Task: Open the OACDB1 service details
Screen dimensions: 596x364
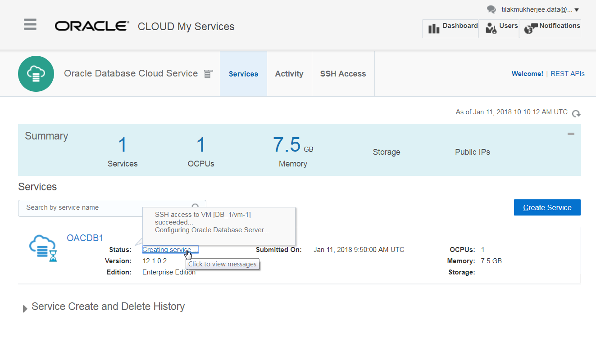Action: pyautogui.click(x=85, y=238)
